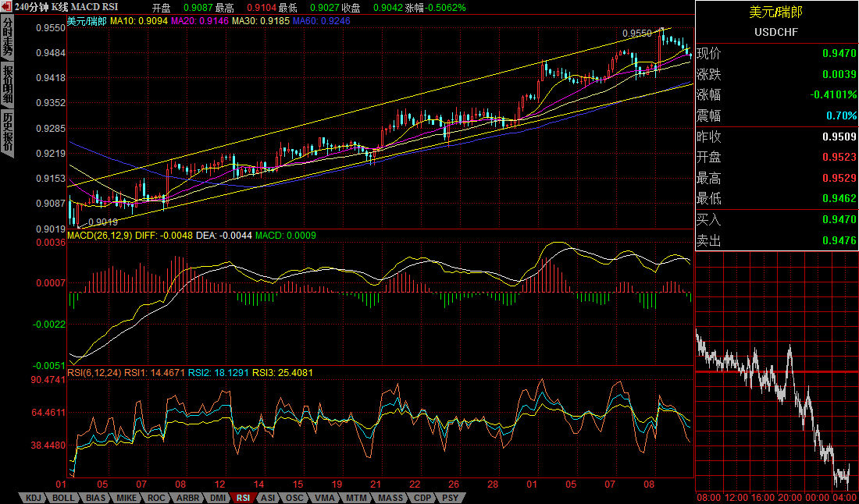
Task: Click the 涨跌 0.0039 row
Action: click(777, 74)
